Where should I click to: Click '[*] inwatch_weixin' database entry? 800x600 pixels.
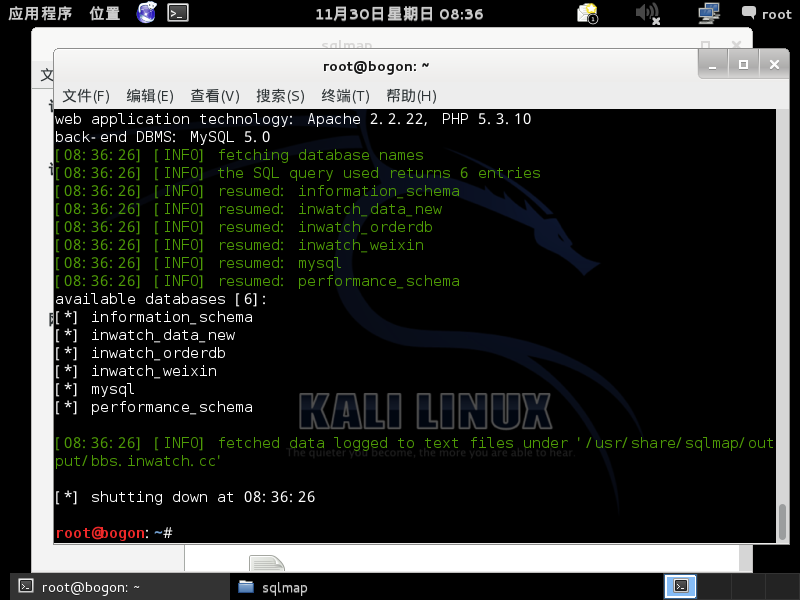[x=136, y=371]
